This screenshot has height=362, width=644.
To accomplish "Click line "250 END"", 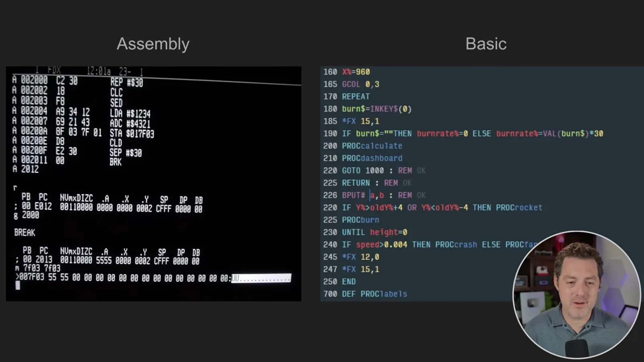I will (339, 282).
